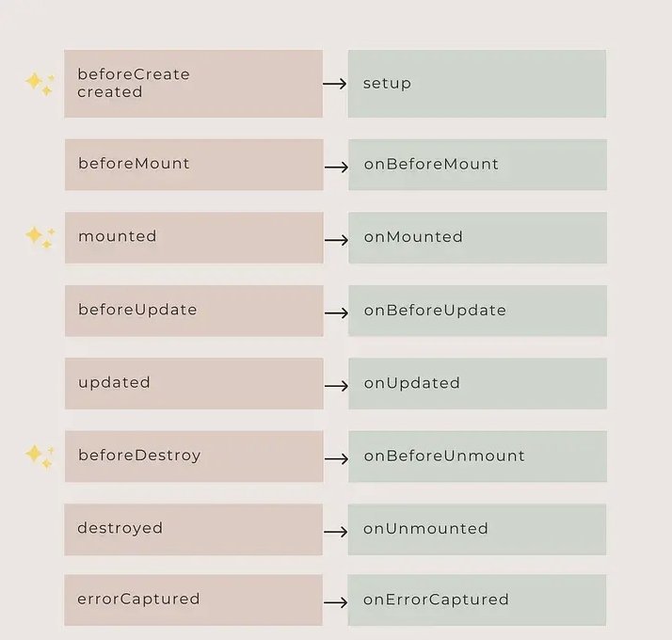Screen dimensions: 672x640
Task: Select the beforeCreate created box
Action: pos(193,84)
